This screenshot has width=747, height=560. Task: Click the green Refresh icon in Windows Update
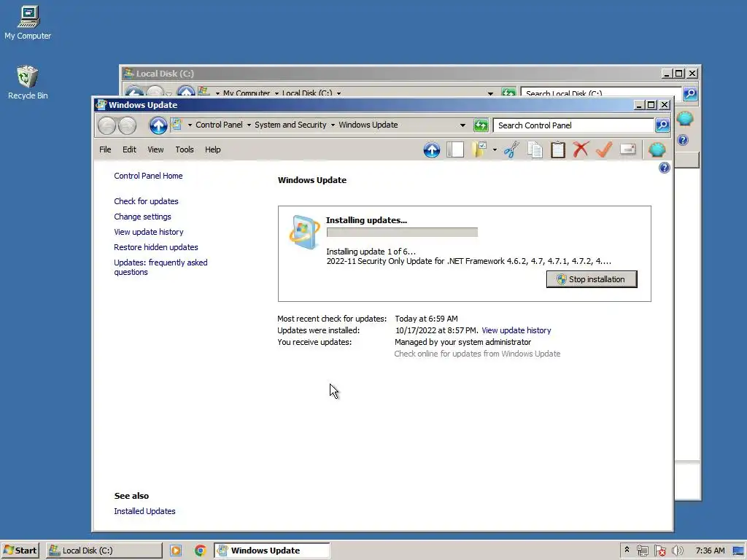point(481,125)
